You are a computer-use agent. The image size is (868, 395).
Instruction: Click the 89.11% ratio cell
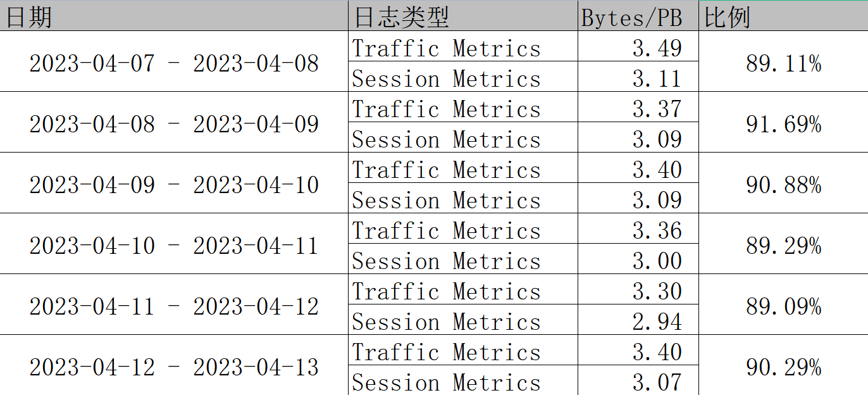tap(783, 63)
